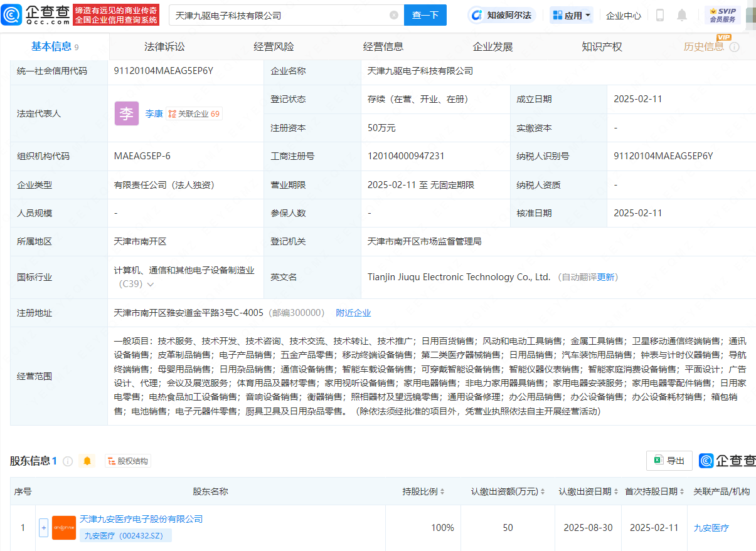Image resolution: width=756 pixels, height=551 pixels.
Task: Click the Qcc.com logo icon
Action: 12,14
